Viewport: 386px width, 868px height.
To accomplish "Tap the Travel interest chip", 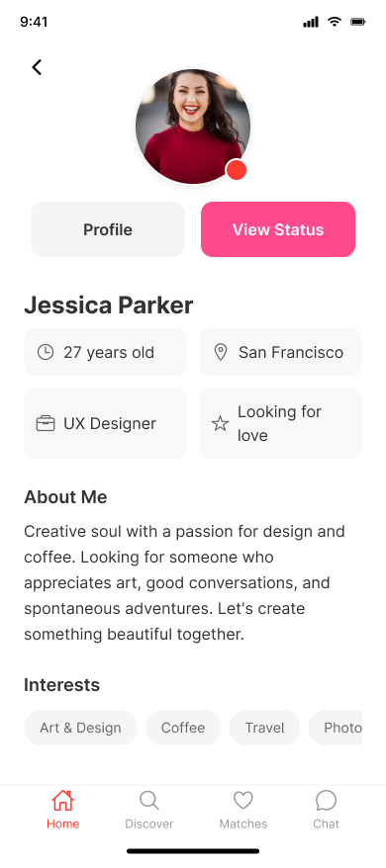I will tap(264, 728).
